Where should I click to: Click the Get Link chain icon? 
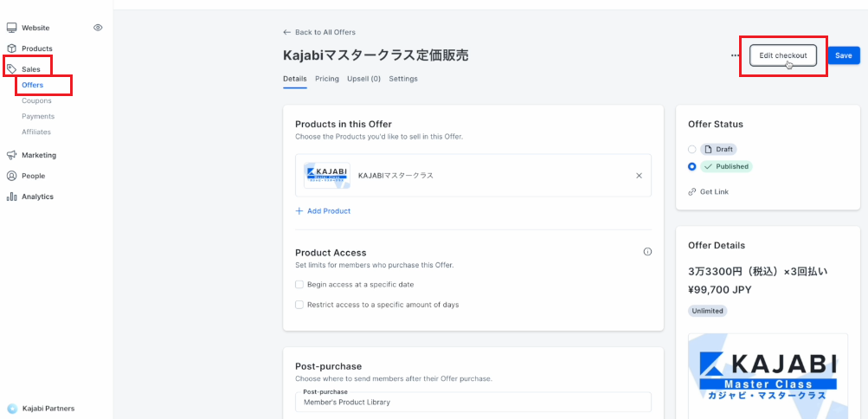click(692, 192)
